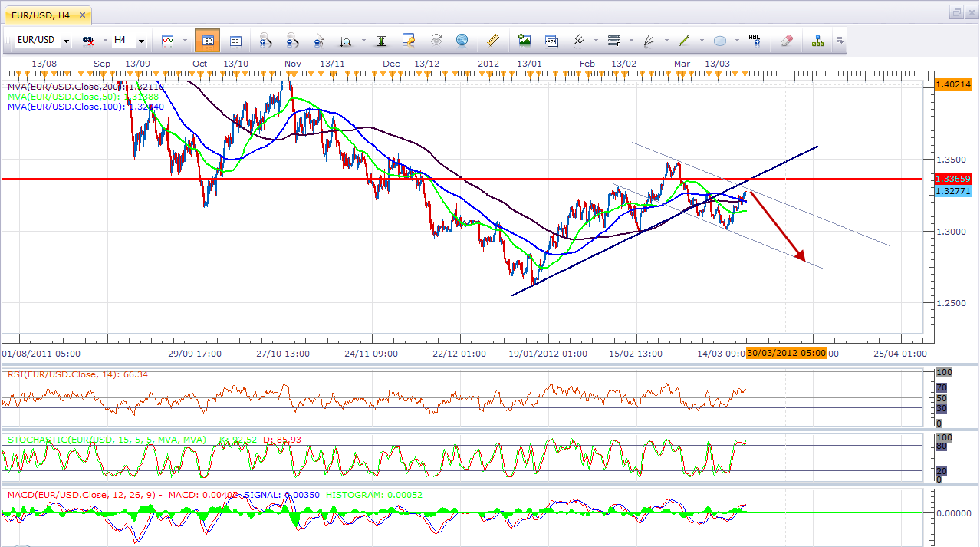980x547 pixels.
Task: Expand the shape tool dropdown arrow
Action: click(x=737, y=41)
